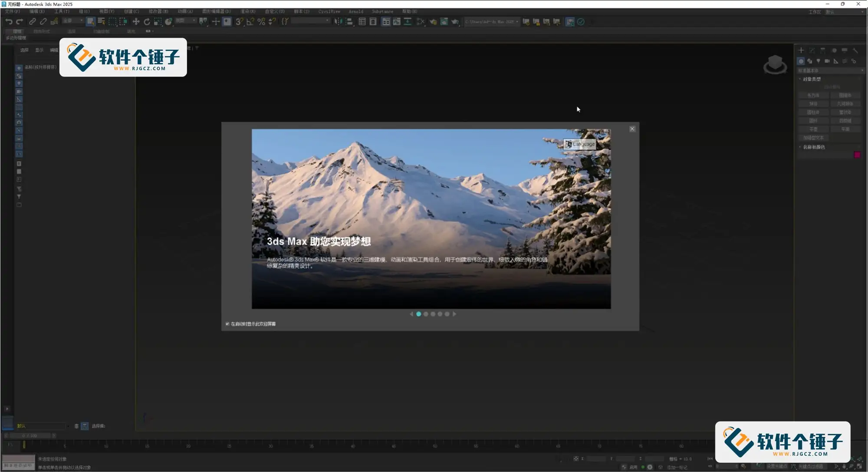Toggle the Scene Explorer icon

[362, 22]
